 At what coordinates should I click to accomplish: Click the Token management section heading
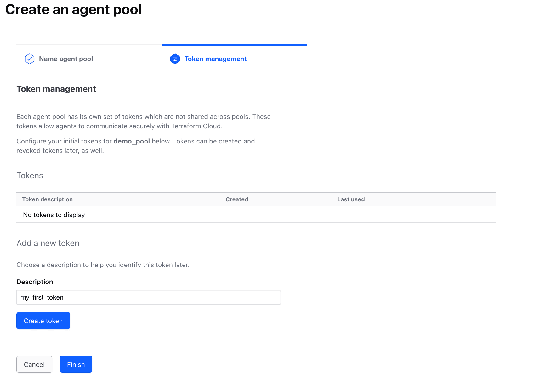(56, 89)
